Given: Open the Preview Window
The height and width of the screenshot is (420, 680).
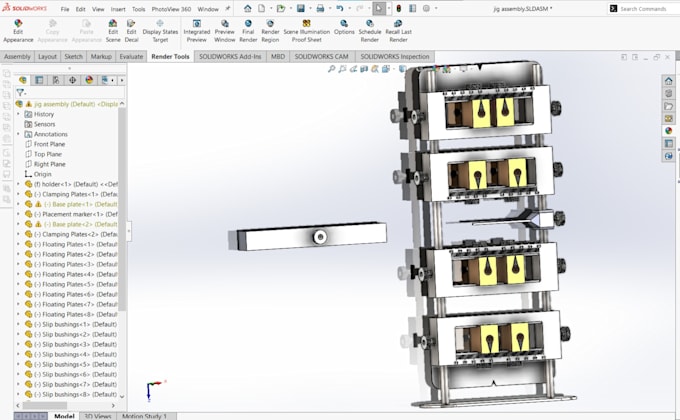Looking at the screenshot, I should [225, 31].
